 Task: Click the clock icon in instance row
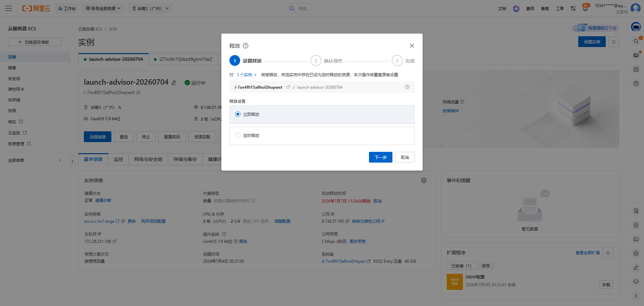[x=407, y=87]
